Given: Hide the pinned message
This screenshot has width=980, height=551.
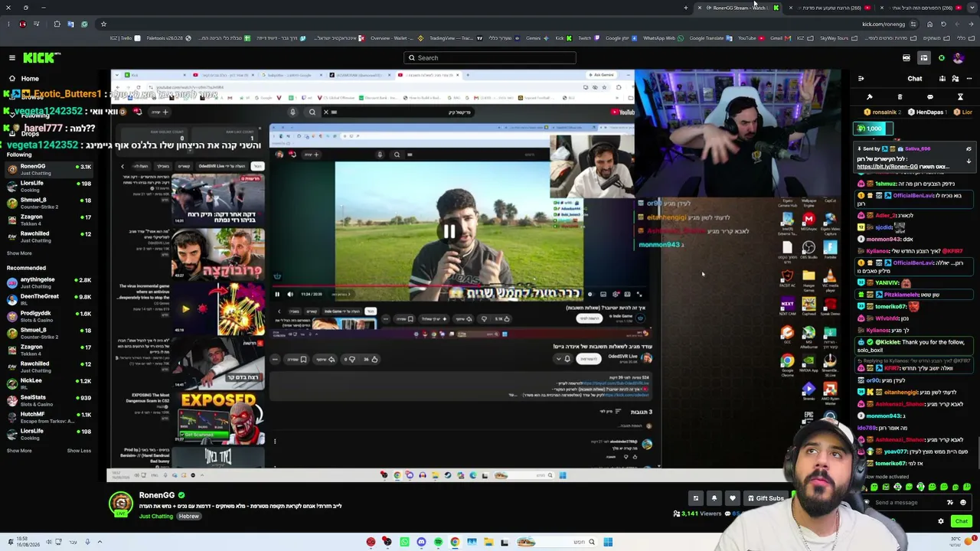Looking at the screenshot, I should point(969,149).
